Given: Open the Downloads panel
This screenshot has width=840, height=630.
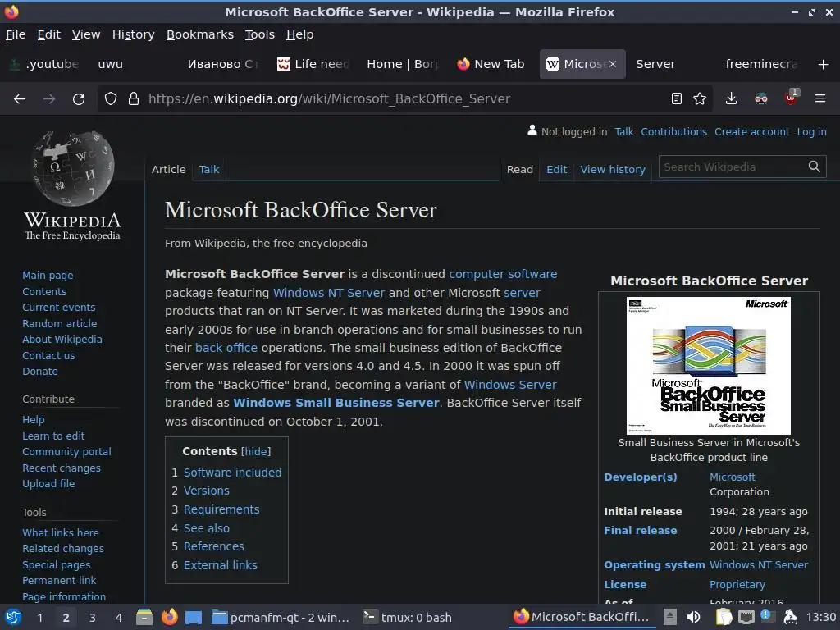Looking at the screenshot, I should pyautogui.click(x=731, y=98).
